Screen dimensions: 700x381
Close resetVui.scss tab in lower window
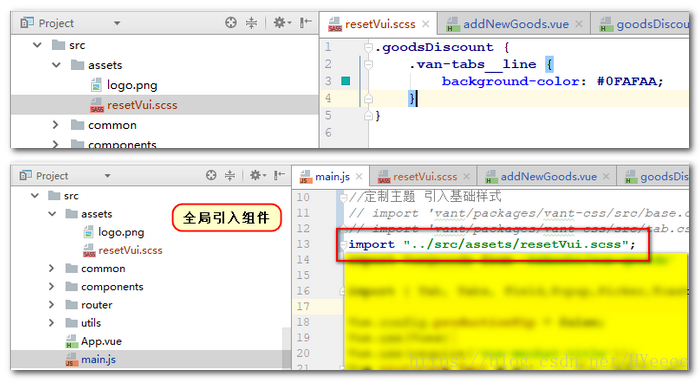click(467, 177)
